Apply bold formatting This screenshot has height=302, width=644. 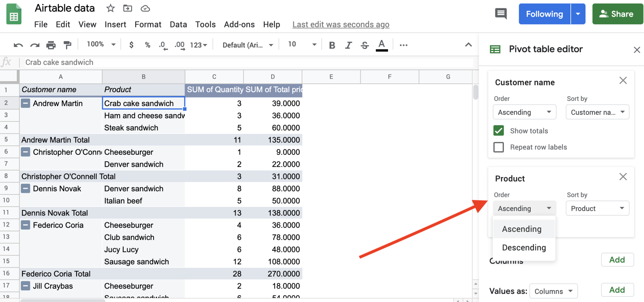pyautogui.click(x=332, y=45)
